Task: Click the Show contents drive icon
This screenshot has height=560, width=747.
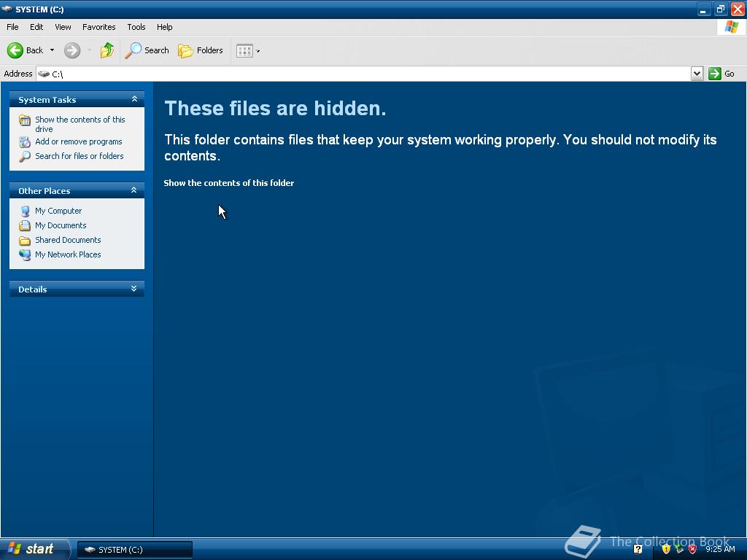Action: (x=25, y=120)
